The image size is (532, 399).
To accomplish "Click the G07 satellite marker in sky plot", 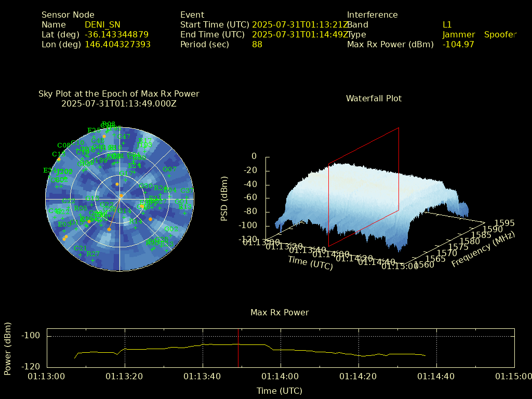I will [x=169, y=175].
